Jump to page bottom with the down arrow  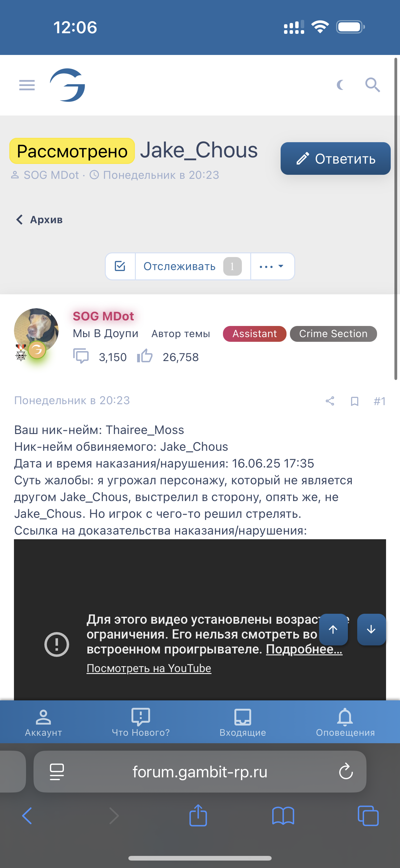(x=371, y=630)
